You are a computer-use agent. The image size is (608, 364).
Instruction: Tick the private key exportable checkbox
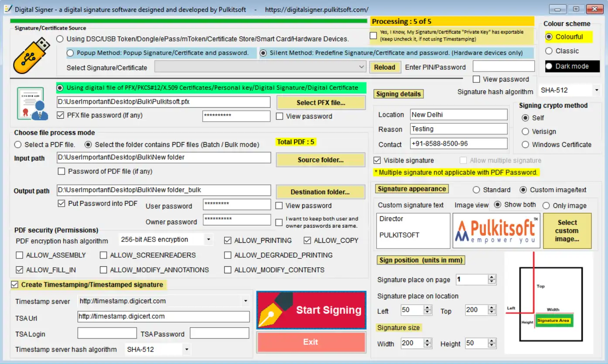coord(373,35)
